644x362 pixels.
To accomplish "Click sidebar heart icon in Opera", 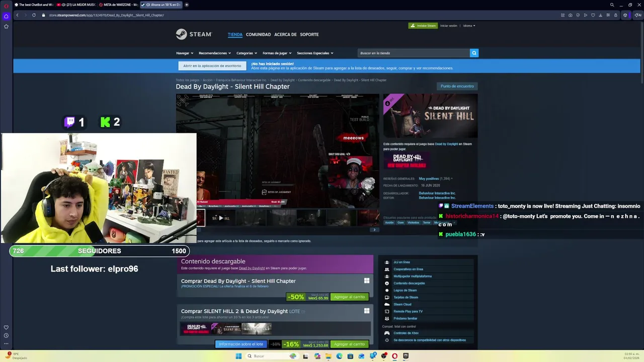I will pyautogui.click(x=6, y=327).
